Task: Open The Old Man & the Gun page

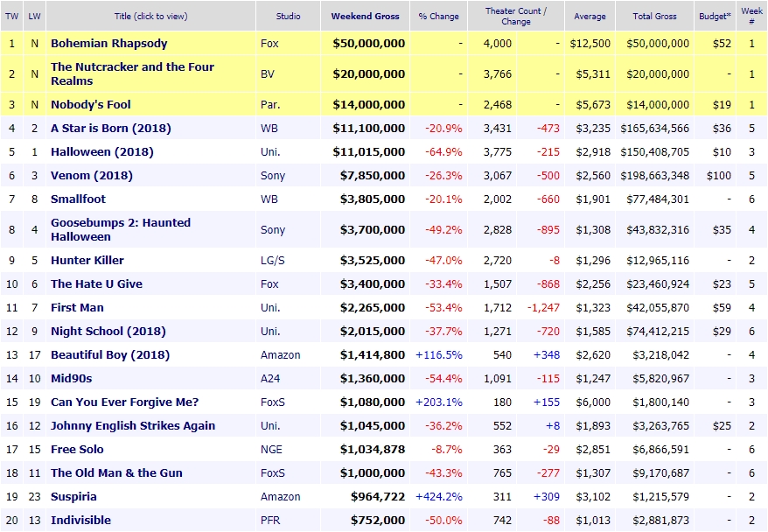Action: [116, 473]
